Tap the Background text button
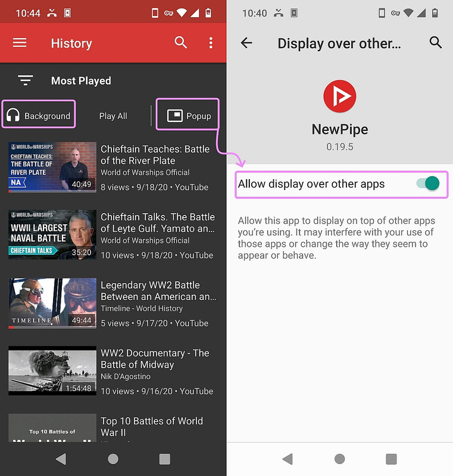 [47, 116]
